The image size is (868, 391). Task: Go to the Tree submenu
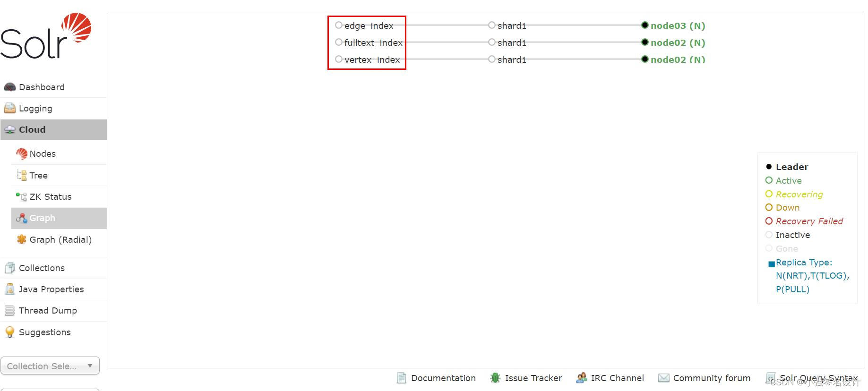(59, 175)
